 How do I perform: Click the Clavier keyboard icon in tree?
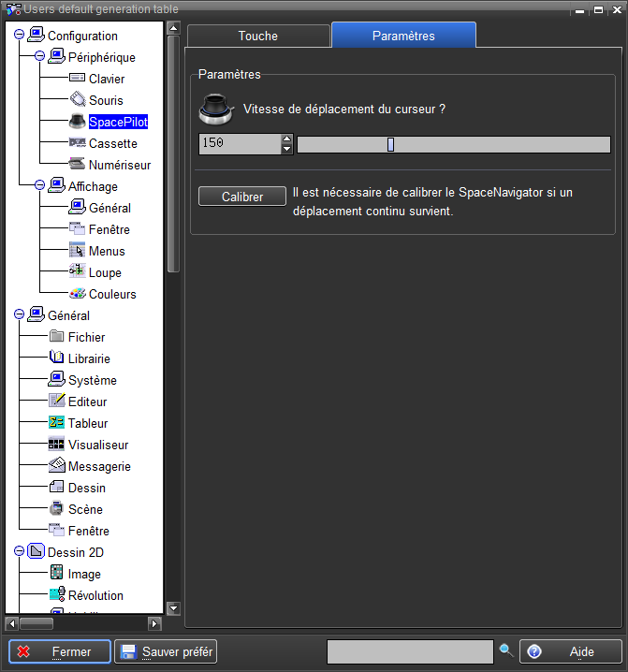pos(78,79)
